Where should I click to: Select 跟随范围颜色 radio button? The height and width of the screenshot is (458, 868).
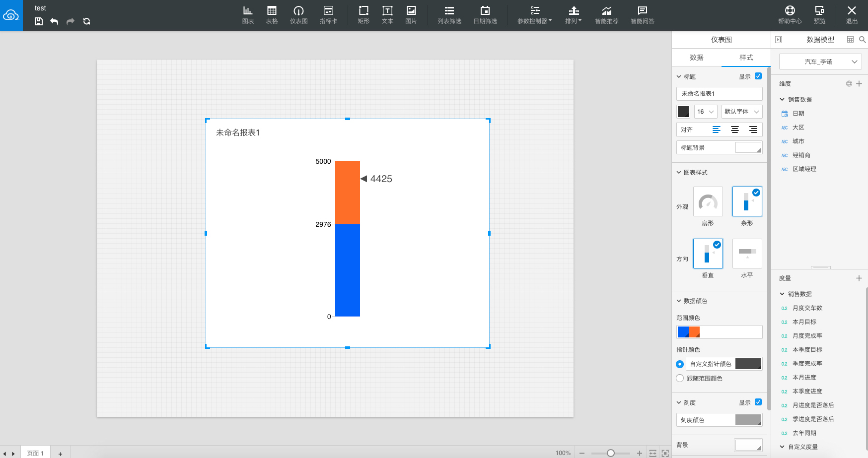(x=680, y=378)
